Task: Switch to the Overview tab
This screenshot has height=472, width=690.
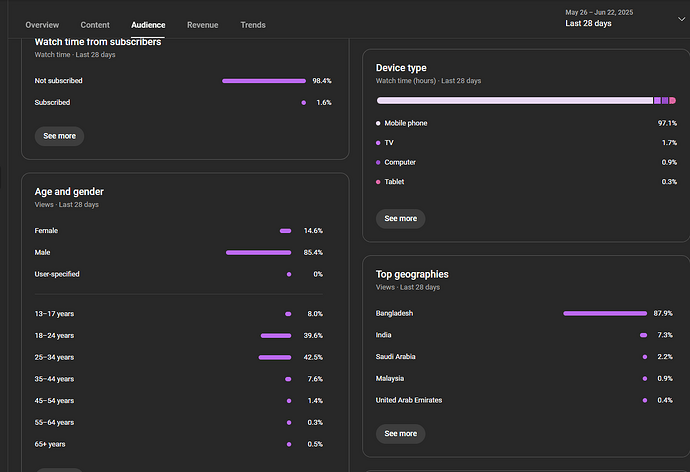Action: pyautogui.click(x=42, y=25)
